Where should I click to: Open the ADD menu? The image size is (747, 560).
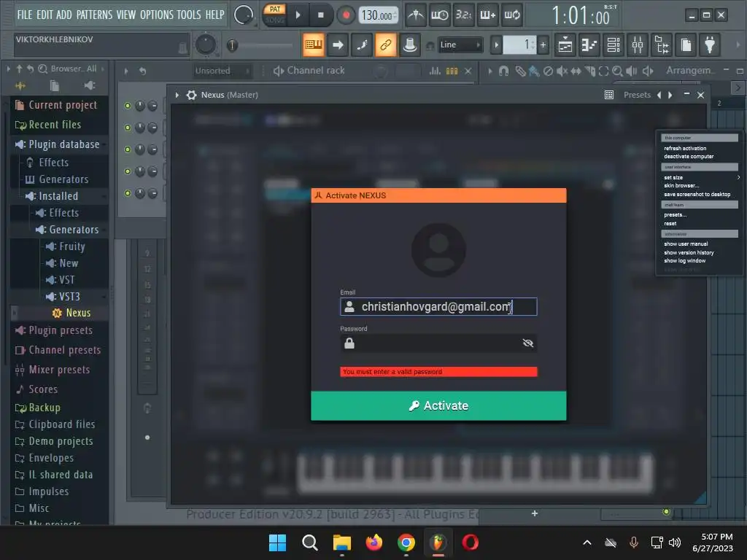[x=64, y=15]
